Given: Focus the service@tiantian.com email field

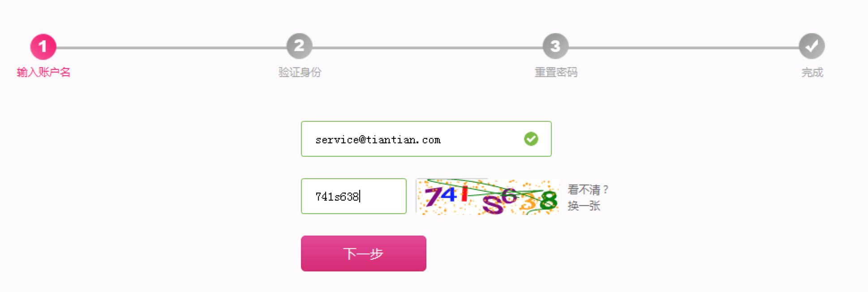Looking at the screenshot, I should point(426,139).
